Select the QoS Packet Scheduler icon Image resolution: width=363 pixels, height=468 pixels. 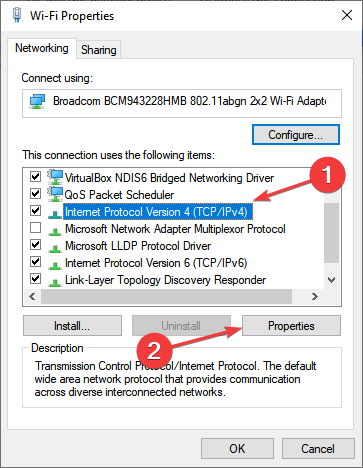55,194
